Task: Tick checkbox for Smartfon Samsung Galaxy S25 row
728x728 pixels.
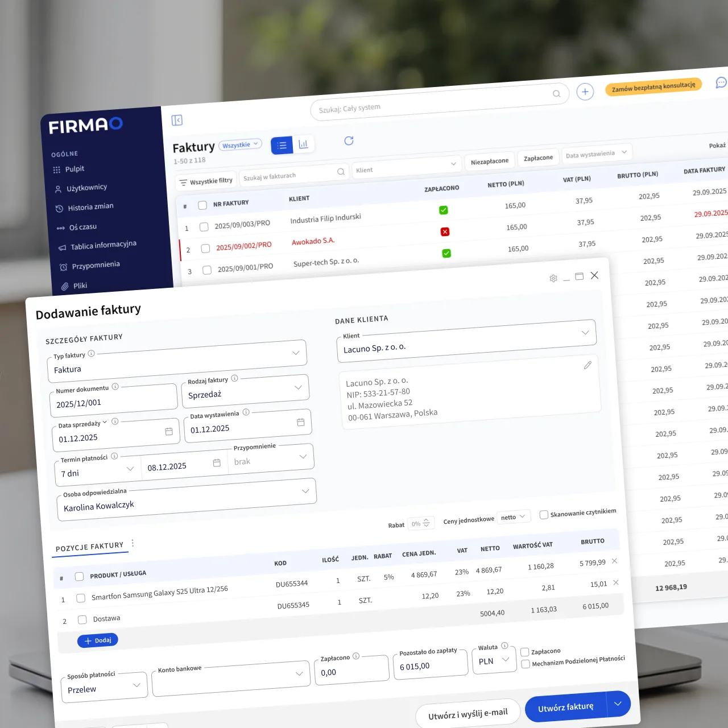Action: pyautogui.click(x=81, y=598)
